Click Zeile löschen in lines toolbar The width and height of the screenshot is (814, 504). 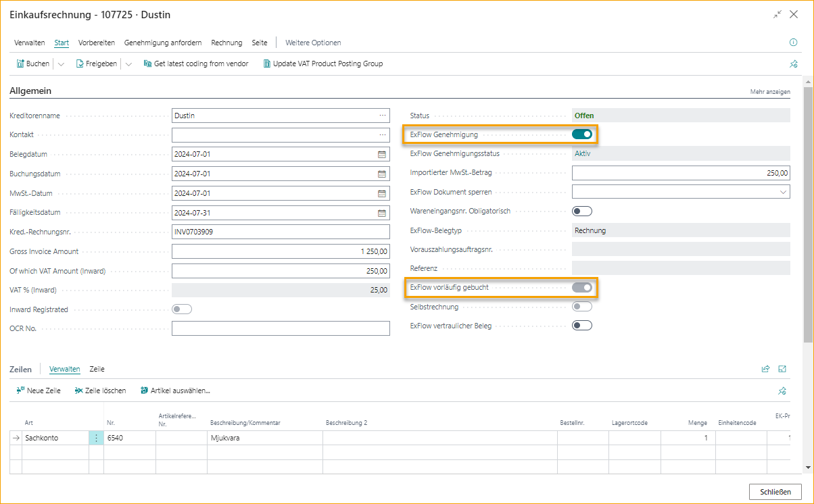click(x=100, y=390)
